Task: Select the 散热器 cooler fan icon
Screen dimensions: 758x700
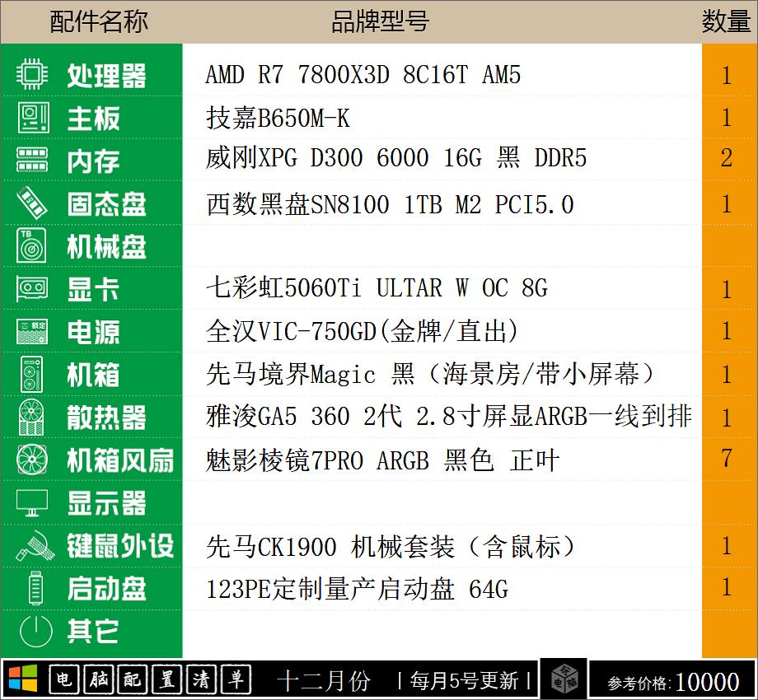Action: [x=30, y=418]
